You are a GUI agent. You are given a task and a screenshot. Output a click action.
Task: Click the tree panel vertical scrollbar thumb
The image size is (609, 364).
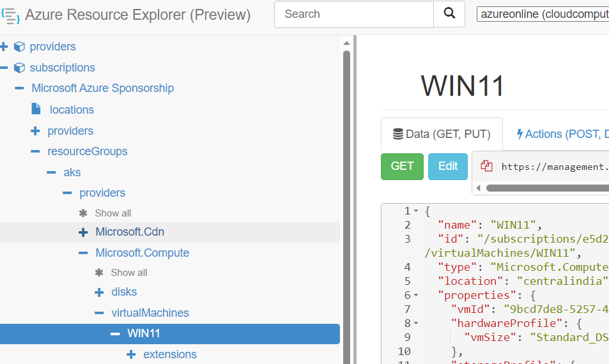pos(346,207)
